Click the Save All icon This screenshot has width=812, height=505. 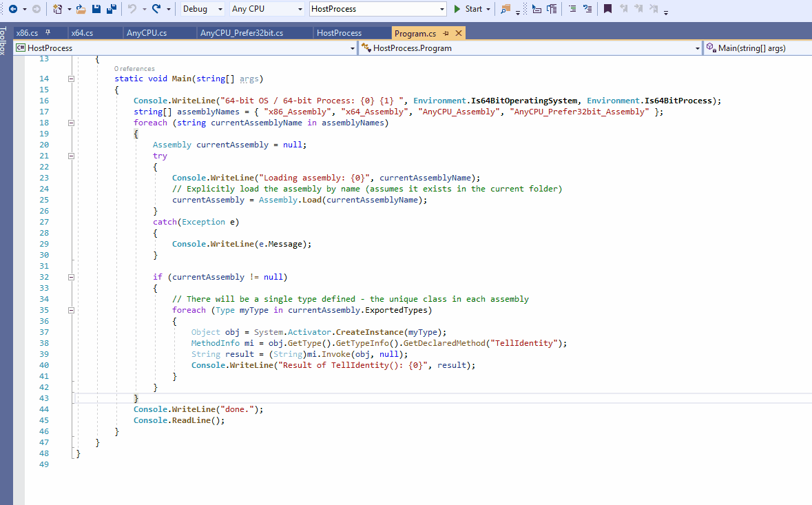point(110,9)
